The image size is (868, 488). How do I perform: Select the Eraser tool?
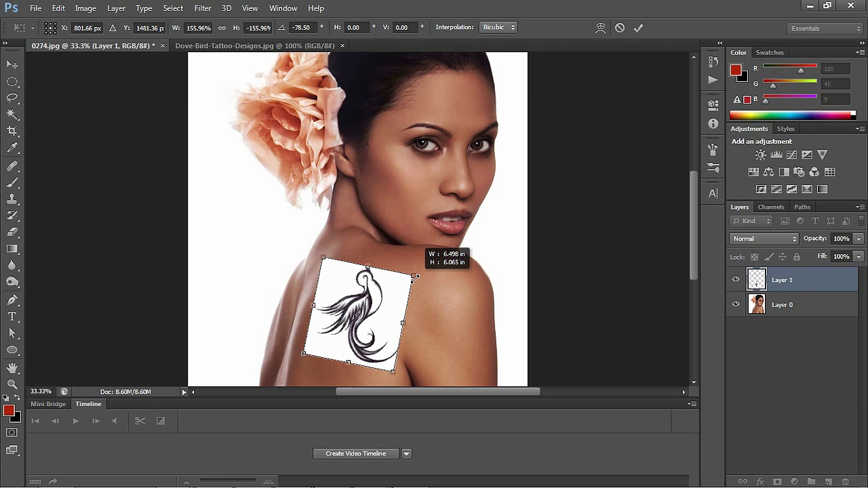12,232
